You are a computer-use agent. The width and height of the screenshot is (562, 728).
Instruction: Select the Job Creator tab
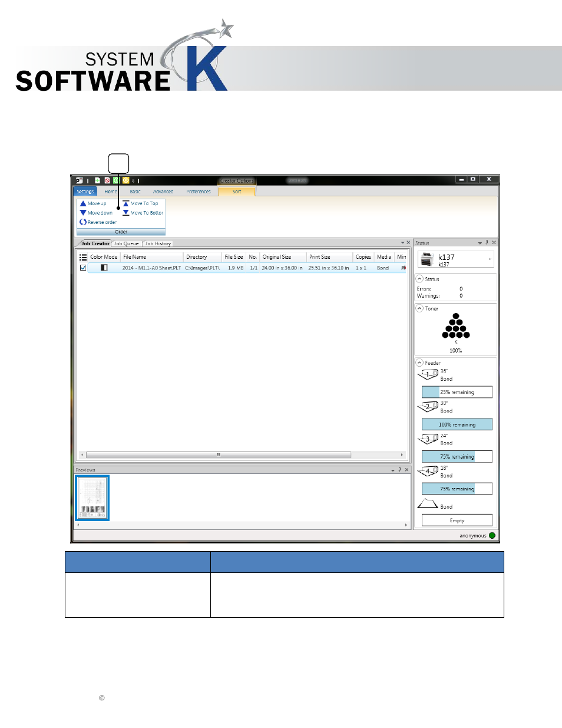point(94,243)
